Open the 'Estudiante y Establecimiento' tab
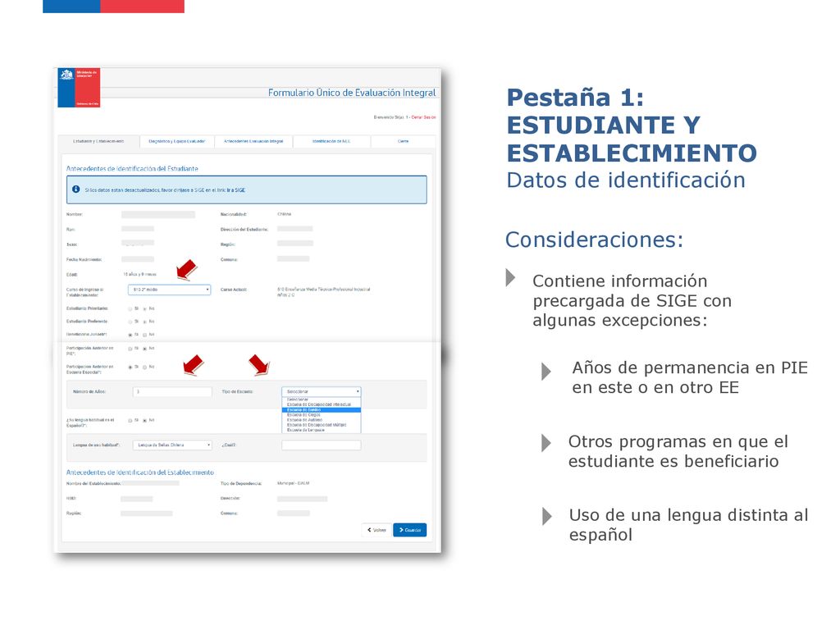The width and height of the screenshot is (840, 630). click(x=98, y=141)
